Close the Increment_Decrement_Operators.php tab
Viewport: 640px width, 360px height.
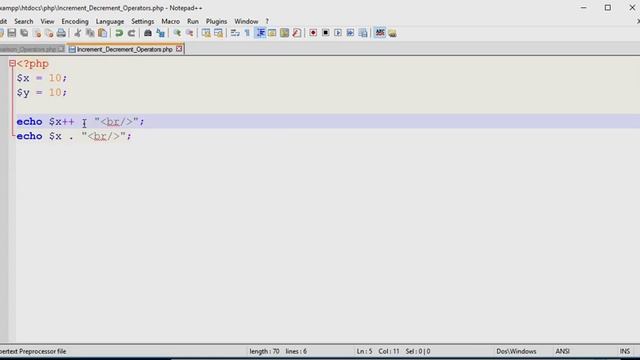(179, 49)
